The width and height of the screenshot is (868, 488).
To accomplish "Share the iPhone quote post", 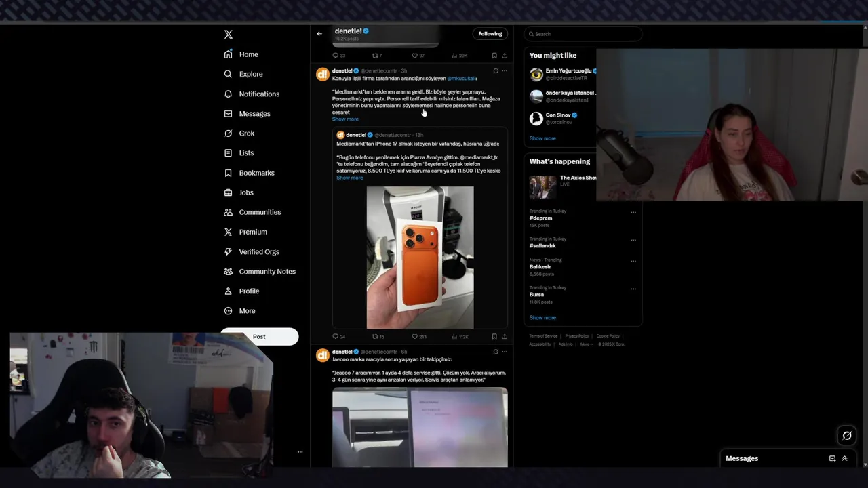I will [x=505, y=336].
